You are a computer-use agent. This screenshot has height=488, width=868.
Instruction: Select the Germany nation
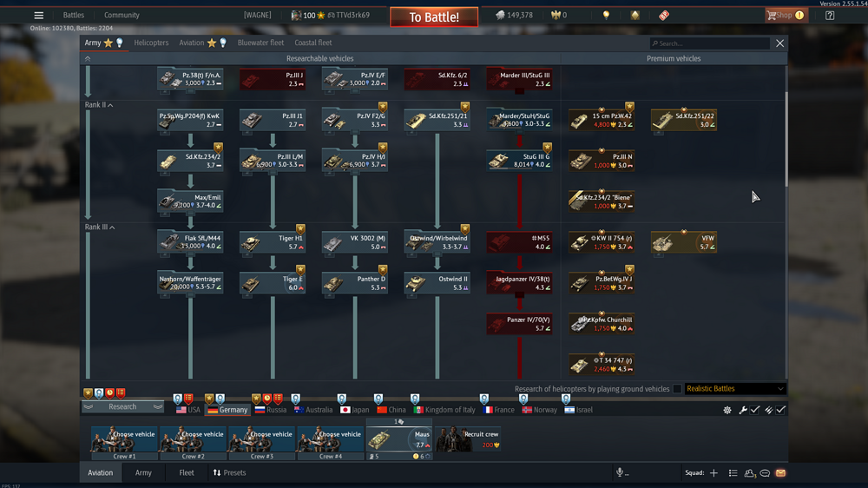[227, 410]
